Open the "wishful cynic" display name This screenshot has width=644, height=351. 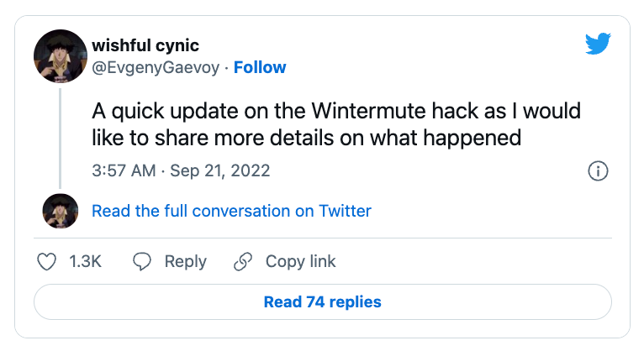coord(145,45)
